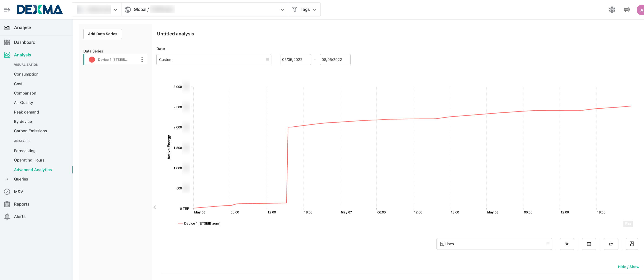Open M&V section
Screen dimensions: 644x280
point(18,192)
